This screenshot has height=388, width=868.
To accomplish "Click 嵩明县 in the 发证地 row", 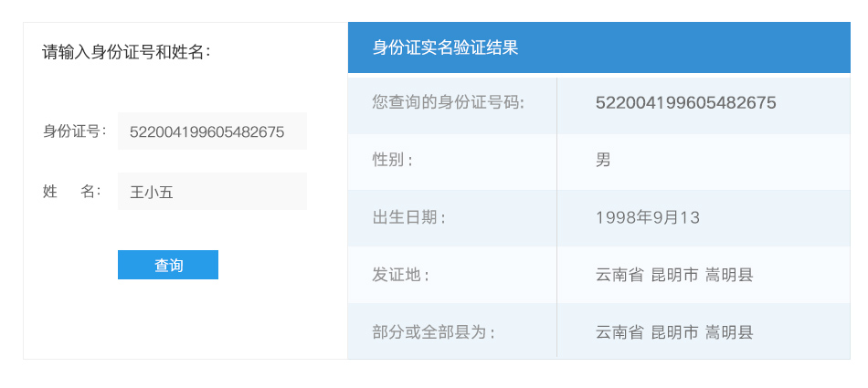I will coord(729,275).
